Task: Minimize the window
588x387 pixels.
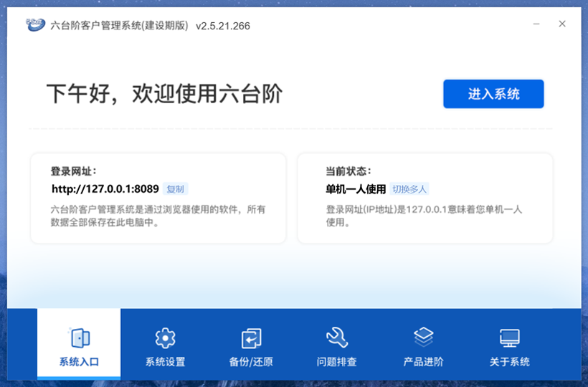Action: pyautogui.click(x=536, y=24)
